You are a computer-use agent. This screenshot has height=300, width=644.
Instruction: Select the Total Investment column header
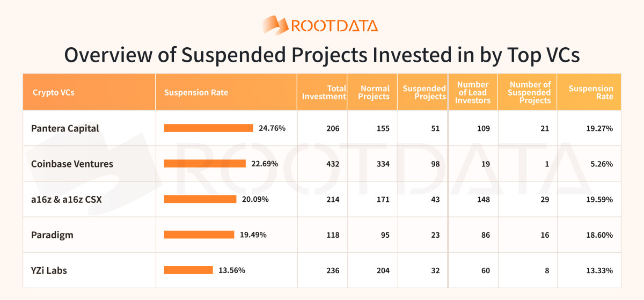[x=324, y=92]
